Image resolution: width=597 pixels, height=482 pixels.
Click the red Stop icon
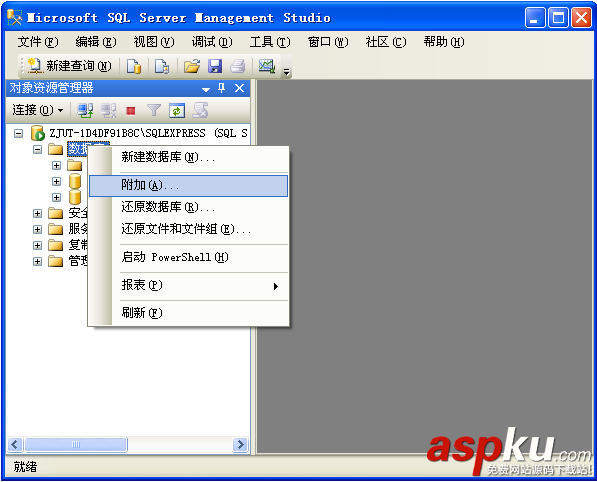tap(131, 111)
